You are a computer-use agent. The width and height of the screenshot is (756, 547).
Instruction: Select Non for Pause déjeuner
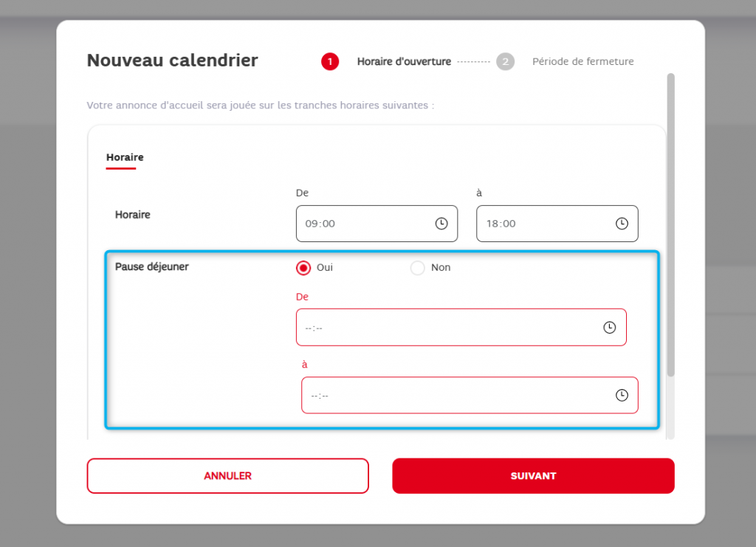pos(418,268)
